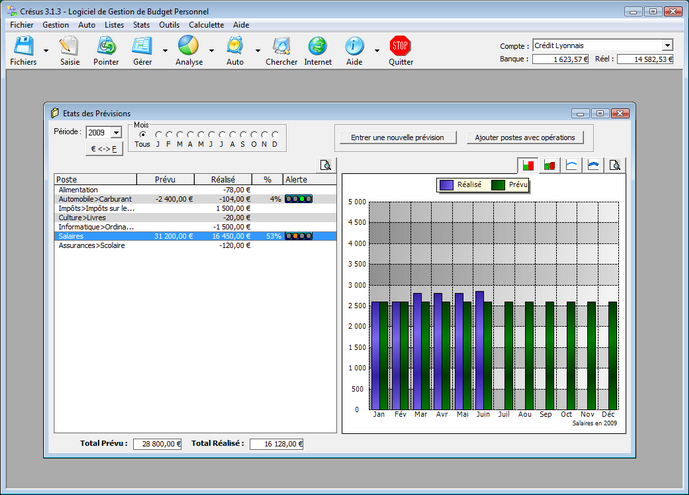Viewport: 689px width, 495px height.
Task: Click the green Prévu legend swatch
Action: click(498, 185)
